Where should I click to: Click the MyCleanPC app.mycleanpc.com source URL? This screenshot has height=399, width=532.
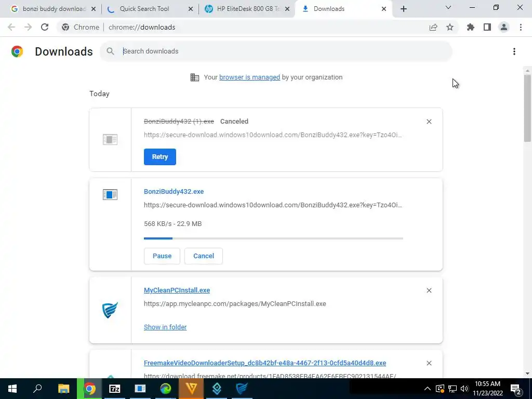tap(235, 303)
